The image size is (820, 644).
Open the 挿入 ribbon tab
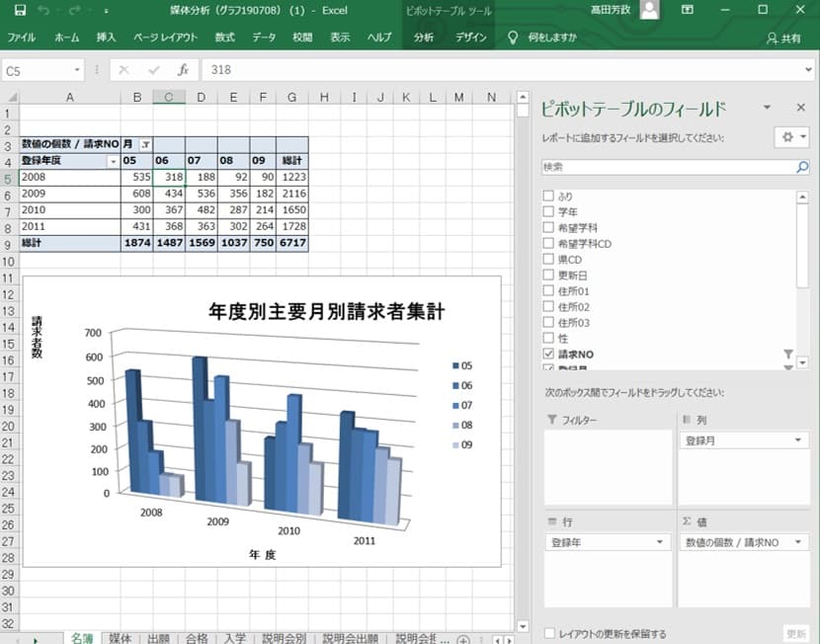tap(106, 38)
